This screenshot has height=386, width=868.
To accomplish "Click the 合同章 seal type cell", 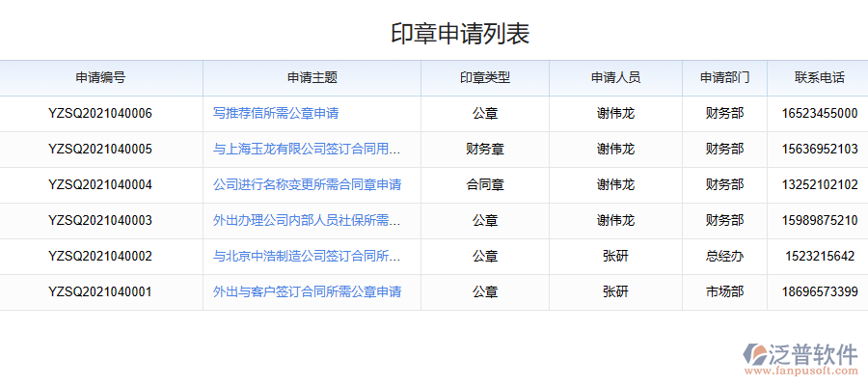I will coord(484,184).
